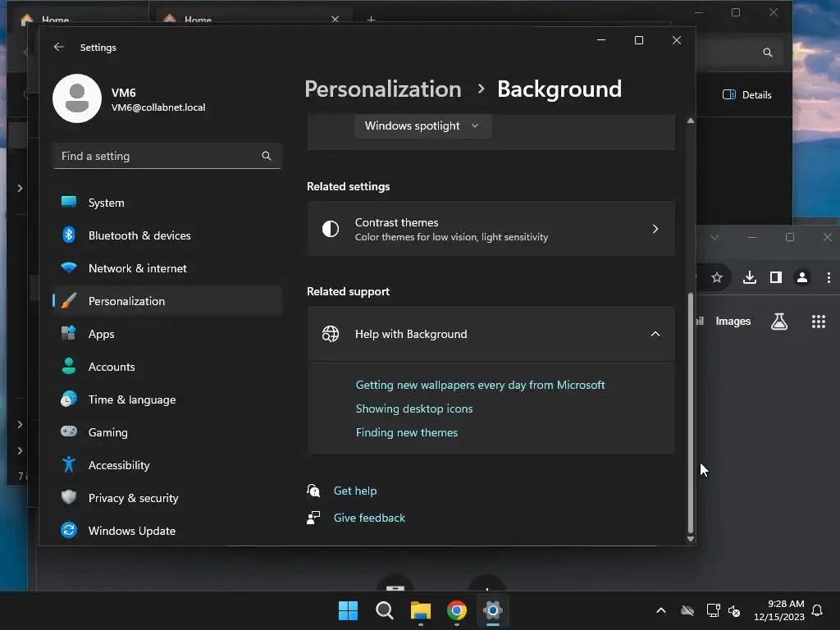840x630 pixels.
Task: Open the Gaming settings category
Action: [167, 432]
